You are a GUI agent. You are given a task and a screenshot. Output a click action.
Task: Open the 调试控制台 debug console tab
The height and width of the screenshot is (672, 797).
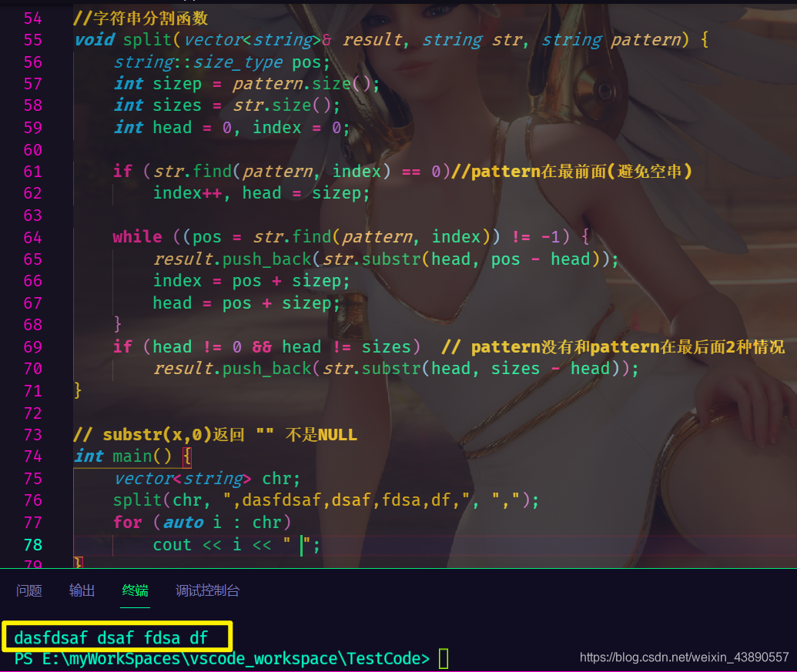pos(207,590)
